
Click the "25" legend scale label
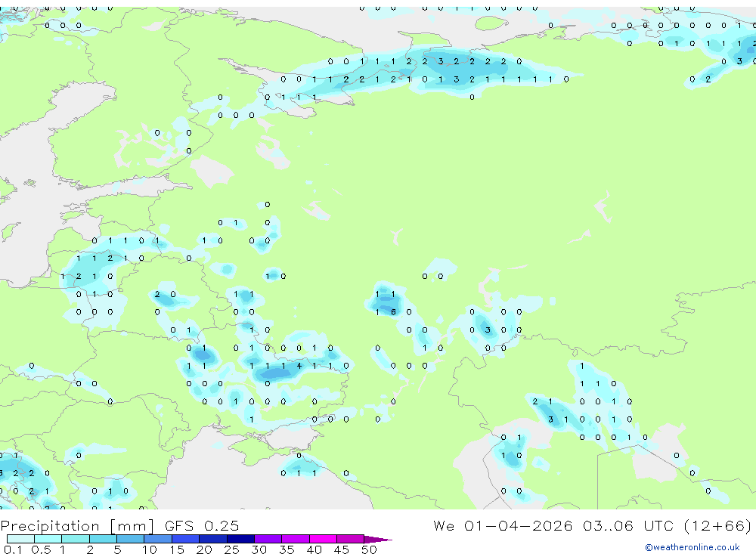[231, 549]
